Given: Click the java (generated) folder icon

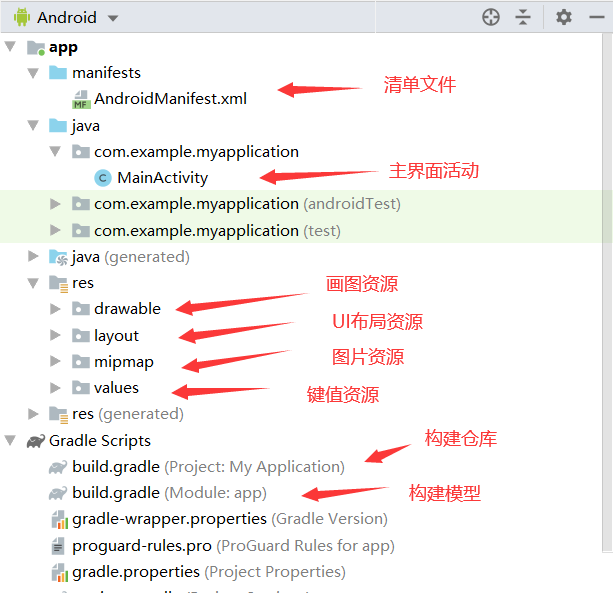Looking at the screenshot, I should [x=58, y=258].
